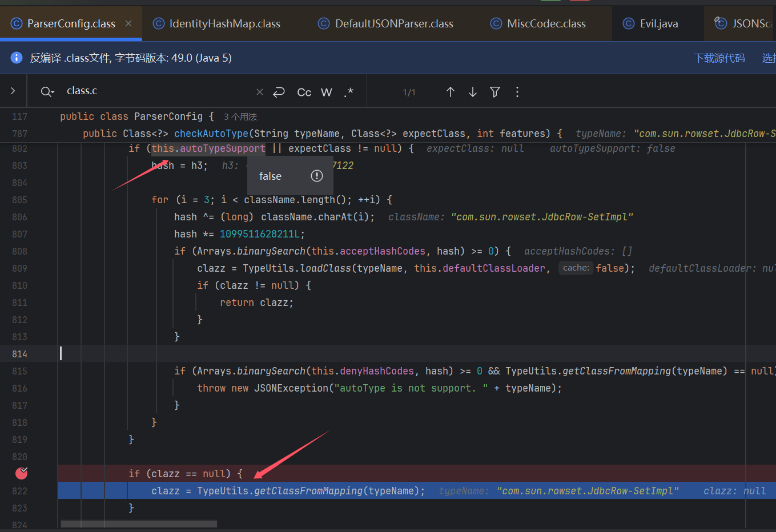
Task: Click this.autoTypeSupport on line 802
Action: coord(208,148)
